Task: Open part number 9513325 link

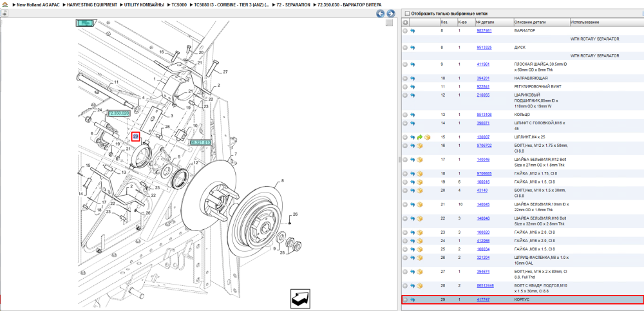Action: 484,48
